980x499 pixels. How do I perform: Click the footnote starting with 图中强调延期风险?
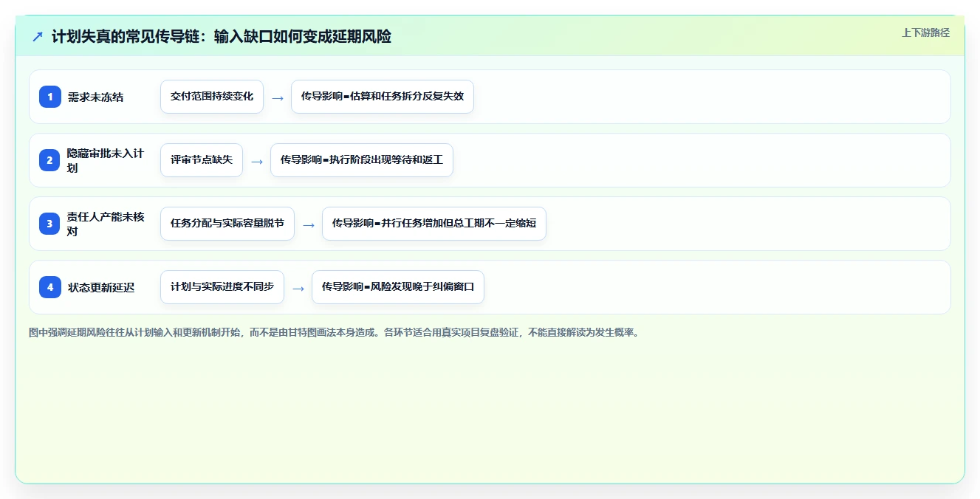click(334, 332)
